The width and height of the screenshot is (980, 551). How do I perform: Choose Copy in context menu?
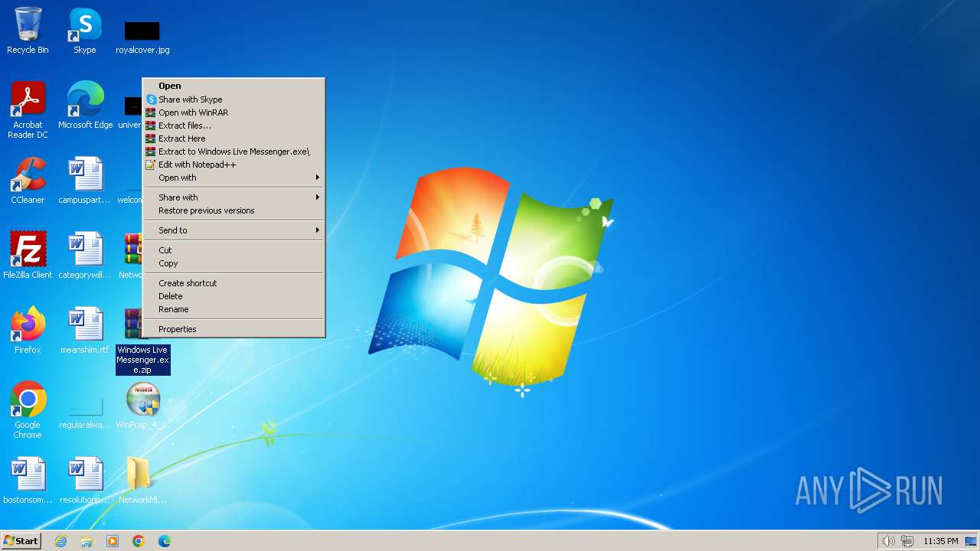click(x=234, y=263)
